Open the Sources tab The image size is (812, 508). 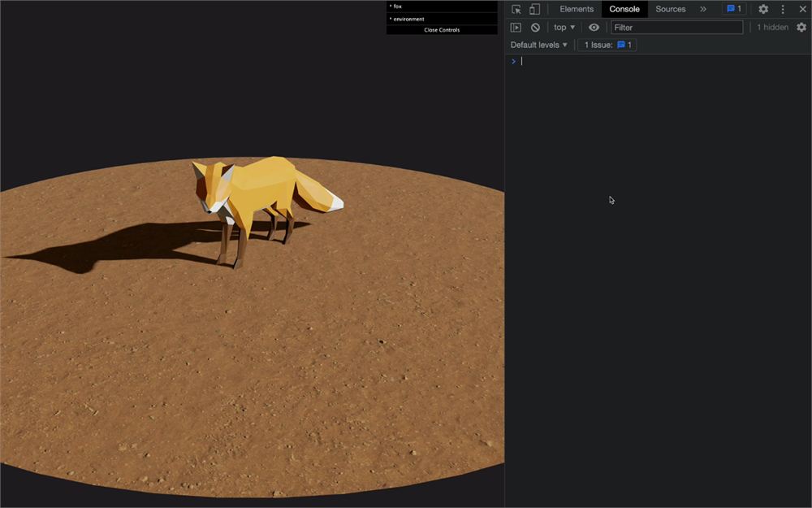pos(670,9)
